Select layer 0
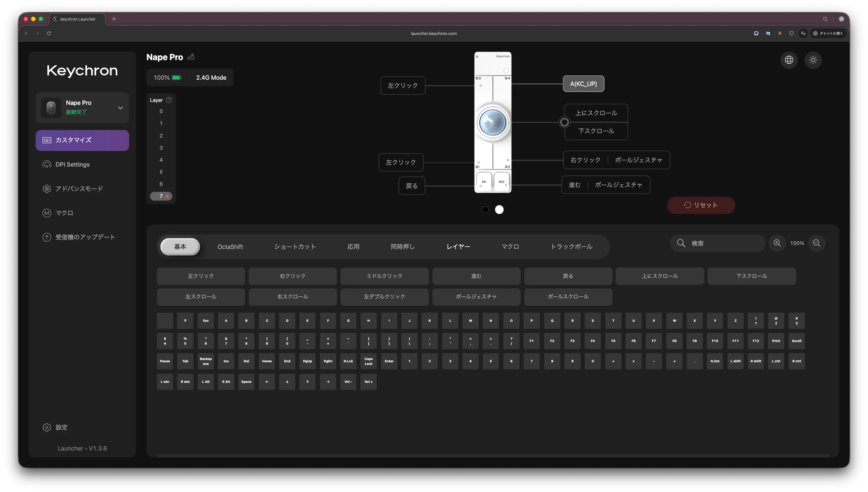Image resolution: width=868 pixels, height=492 pixels. coord(161,111)
